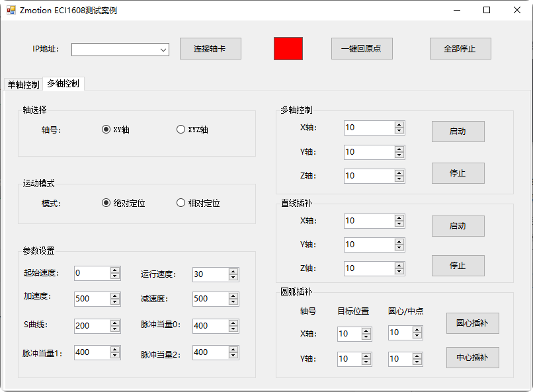Increase 减速度 with the up arrow
Image resolution: width=533 pixels, height=392 pixels.
coord(233,295)
